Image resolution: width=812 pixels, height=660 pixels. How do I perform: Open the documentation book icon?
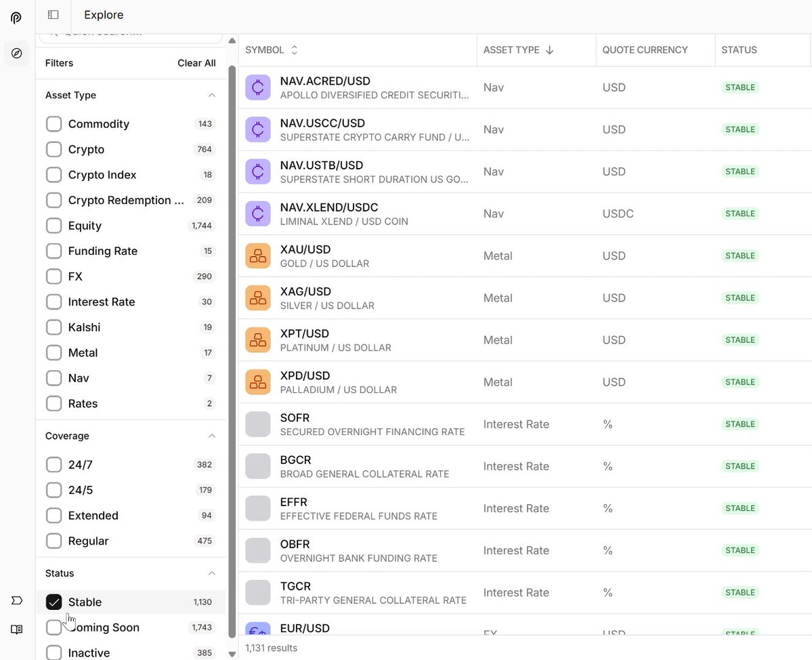pos(16,630)
